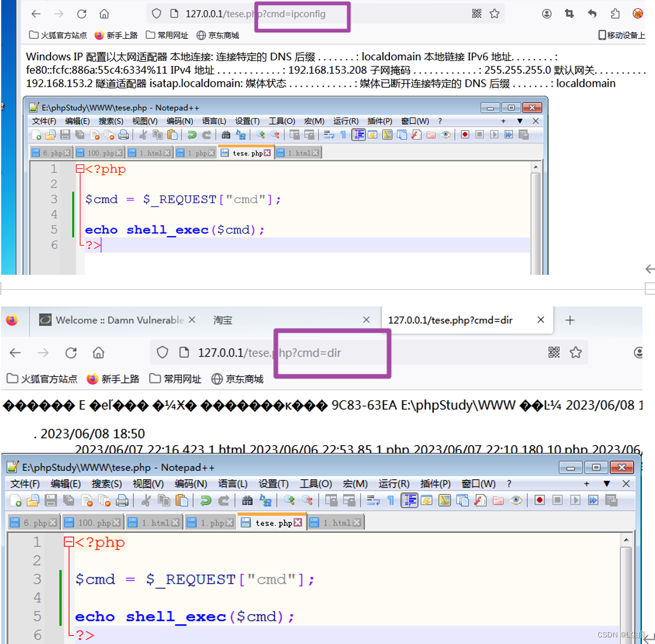Click the Find binoculars icon in upper Notepad++ toolbar
The image size is (655, 644).
[x=226, y=134]
